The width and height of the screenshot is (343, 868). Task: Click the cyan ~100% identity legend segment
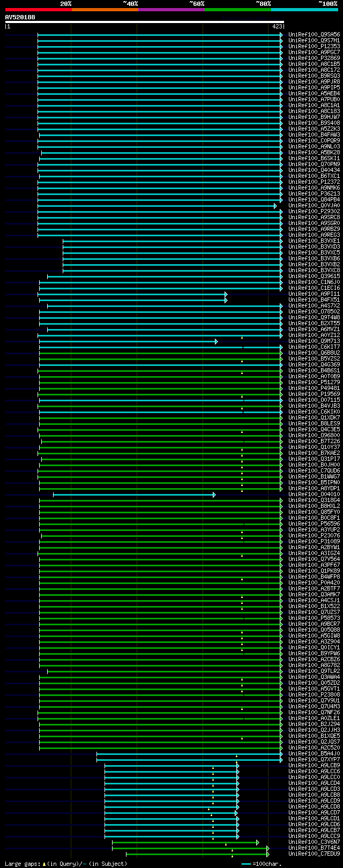coord(304,10)
